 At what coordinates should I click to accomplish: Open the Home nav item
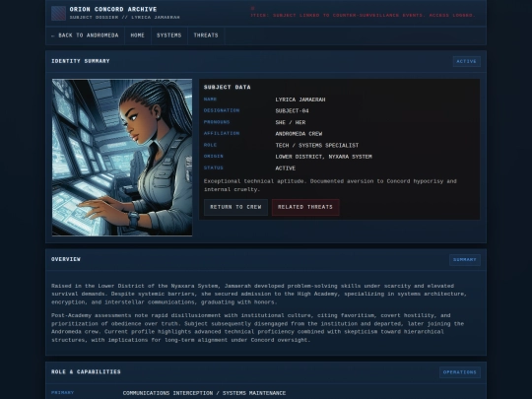[x=137, y=35]
